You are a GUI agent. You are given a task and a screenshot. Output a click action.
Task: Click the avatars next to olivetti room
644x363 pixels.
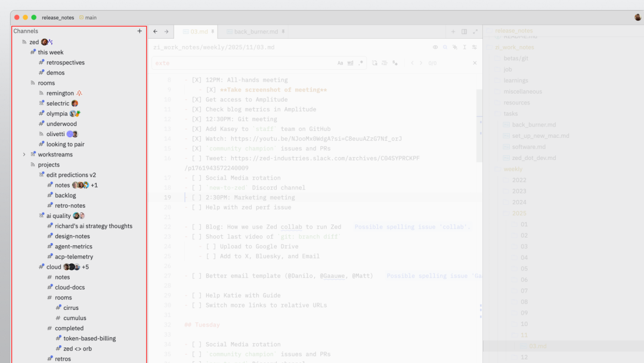click(x=72, y=134)
